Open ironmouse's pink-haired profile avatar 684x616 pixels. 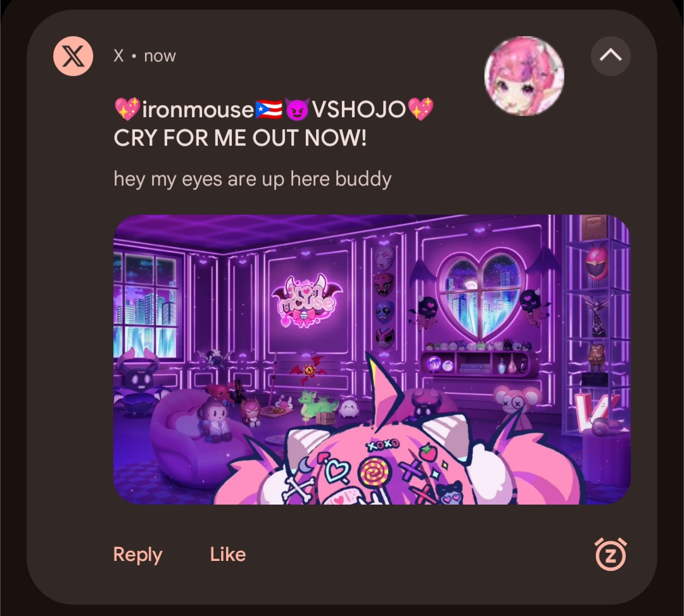[524, 76]
